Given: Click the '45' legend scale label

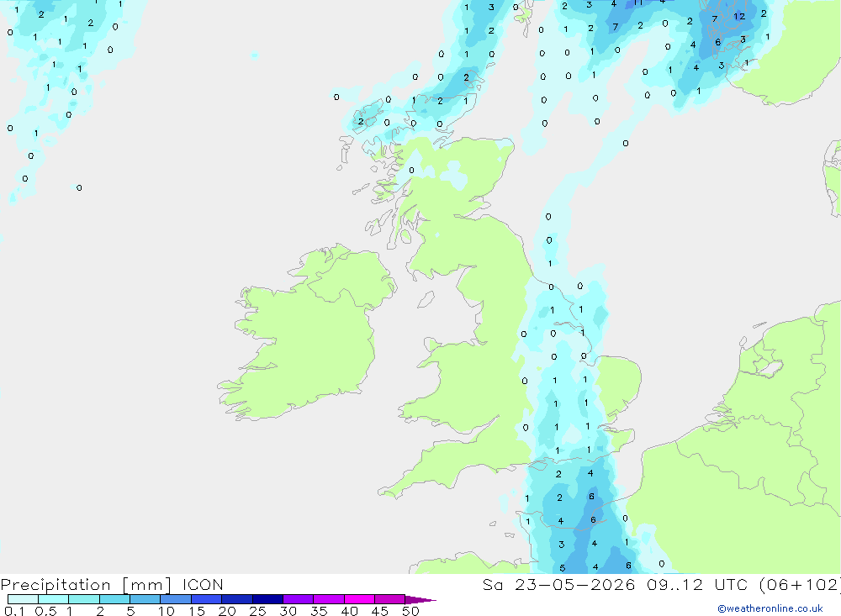Looking at the screenshot, I should (380, 611).
